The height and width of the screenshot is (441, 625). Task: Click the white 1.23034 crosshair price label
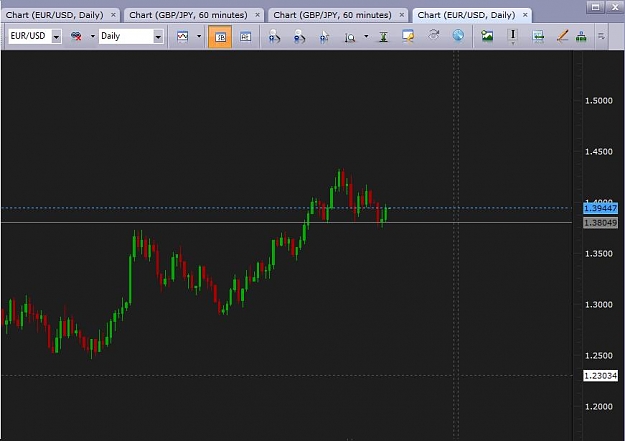pyautogui.click(x=600, y=376)
